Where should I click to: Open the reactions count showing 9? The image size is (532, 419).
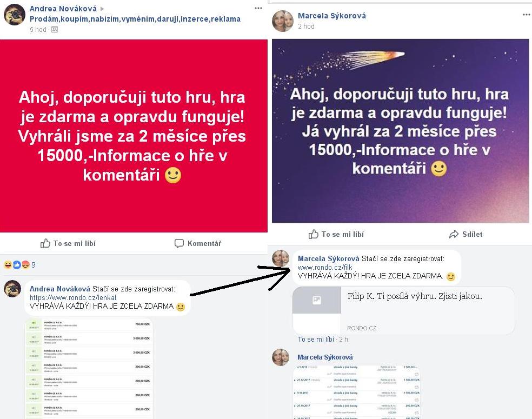coord(19,264)
